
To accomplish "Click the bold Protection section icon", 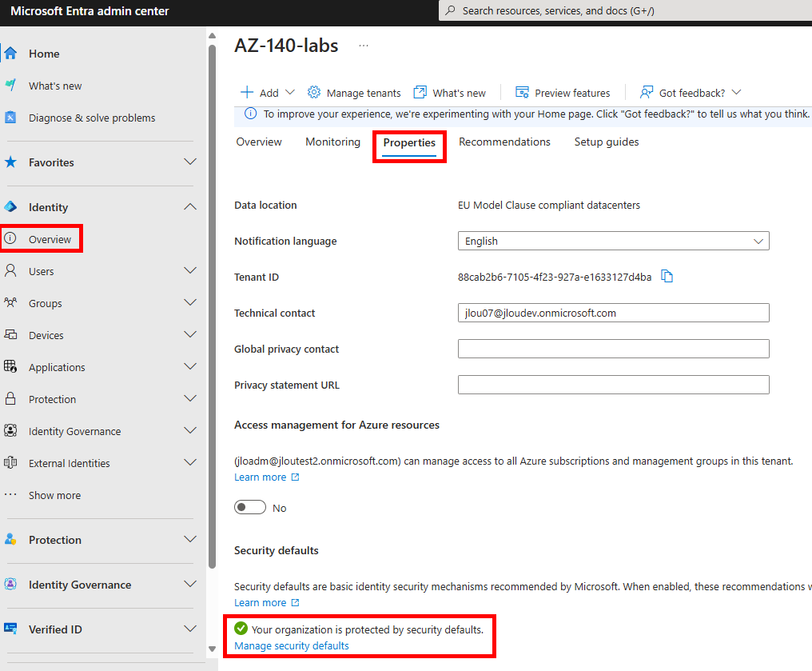I will 11,539.
